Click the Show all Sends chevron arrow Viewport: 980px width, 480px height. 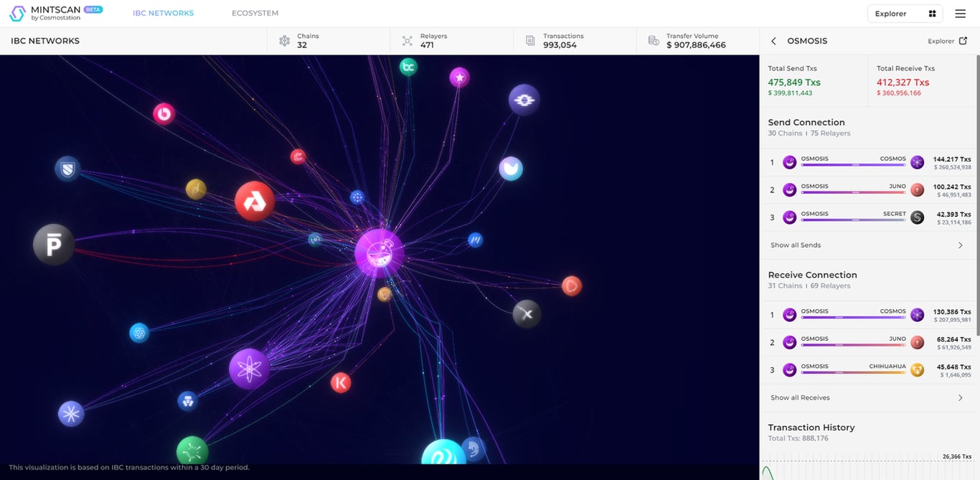click(x=961, y=245)
